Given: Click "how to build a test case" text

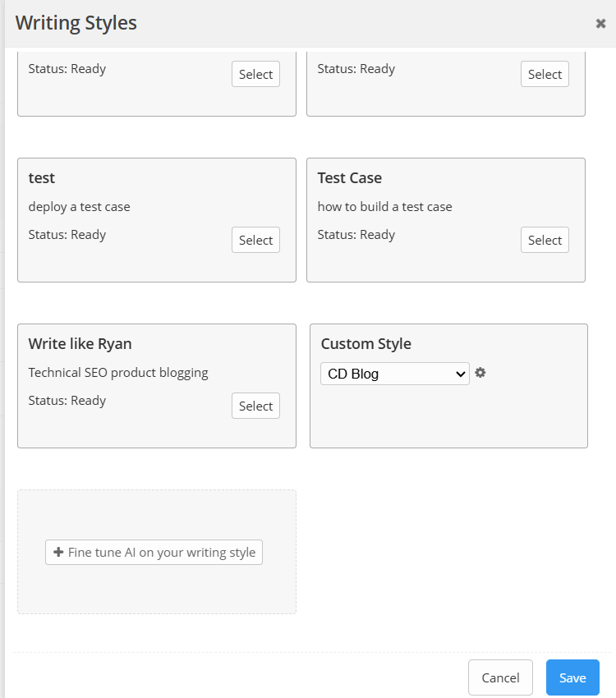Looking at the screenshot, I should 384,206.
